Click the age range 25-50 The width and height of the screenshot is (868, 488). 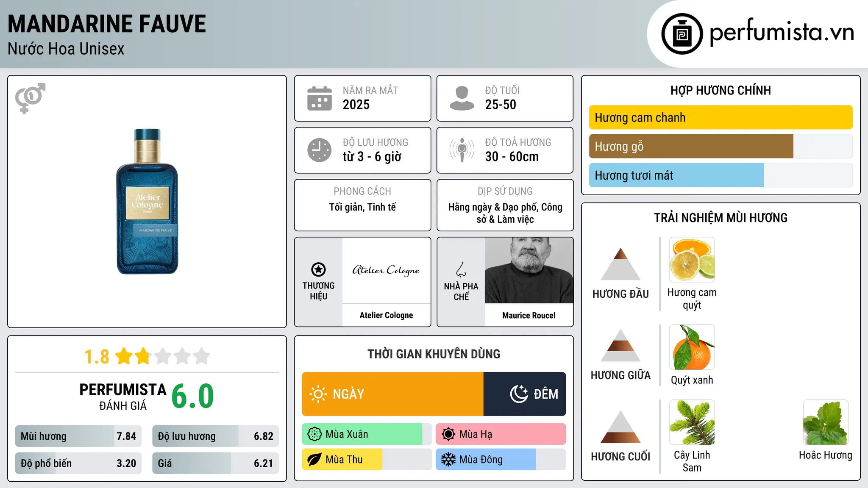501,105
